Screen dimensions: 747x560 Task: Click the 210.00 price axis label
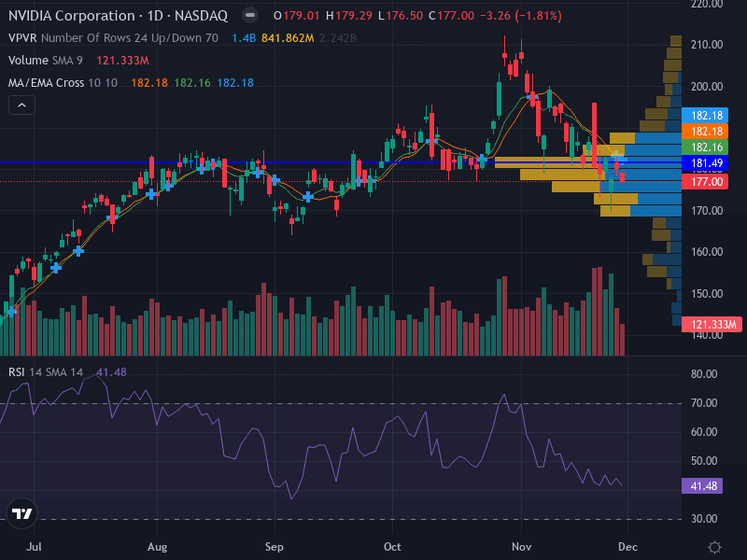[707, 45]
